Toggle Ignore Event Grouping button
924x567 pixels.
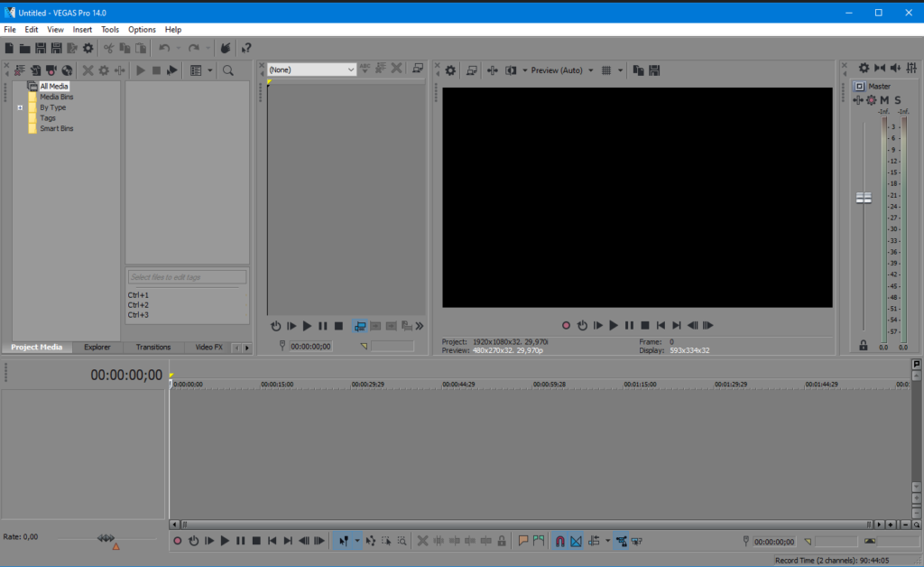(x=637, y=541)
